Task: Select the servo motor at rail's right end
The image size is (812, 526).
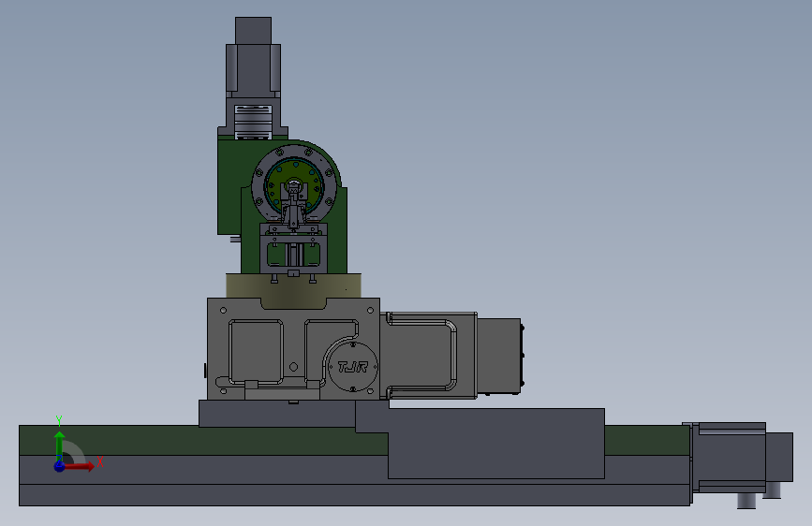Action: (x=731, y=457)
